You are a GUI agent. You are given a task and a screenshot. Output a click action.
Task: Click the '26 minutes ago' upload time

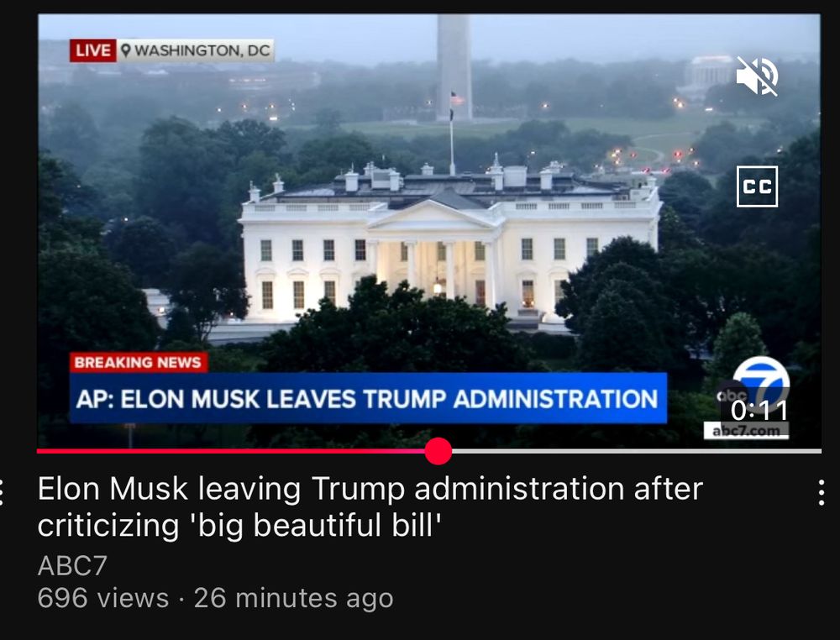[x=293, y=598]
